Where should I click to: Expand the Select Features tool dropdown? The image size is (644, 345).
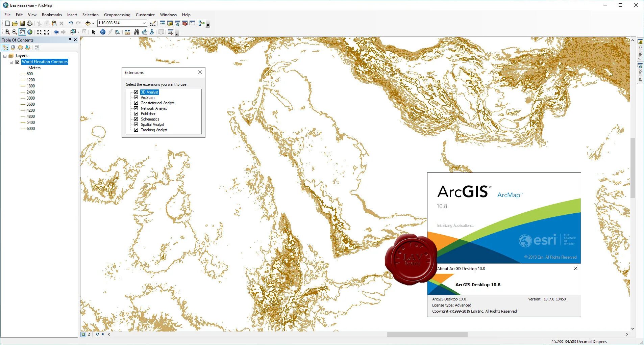(x=78, y=32)
